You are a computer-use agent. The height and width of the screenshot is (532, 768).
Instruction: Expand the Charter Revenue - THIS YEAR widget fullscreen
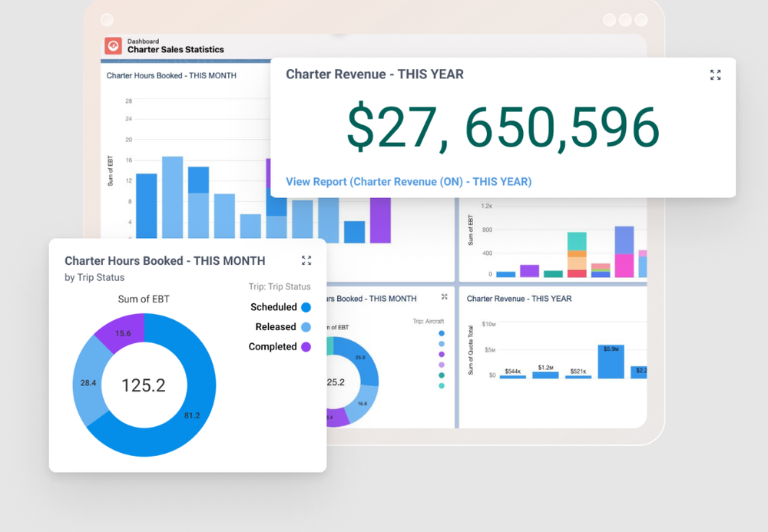pyautogui.click(x=715, y=74)
